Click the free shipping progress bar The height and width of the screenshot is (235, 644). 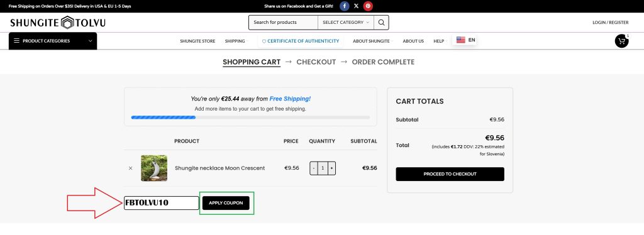click(250, 117)
